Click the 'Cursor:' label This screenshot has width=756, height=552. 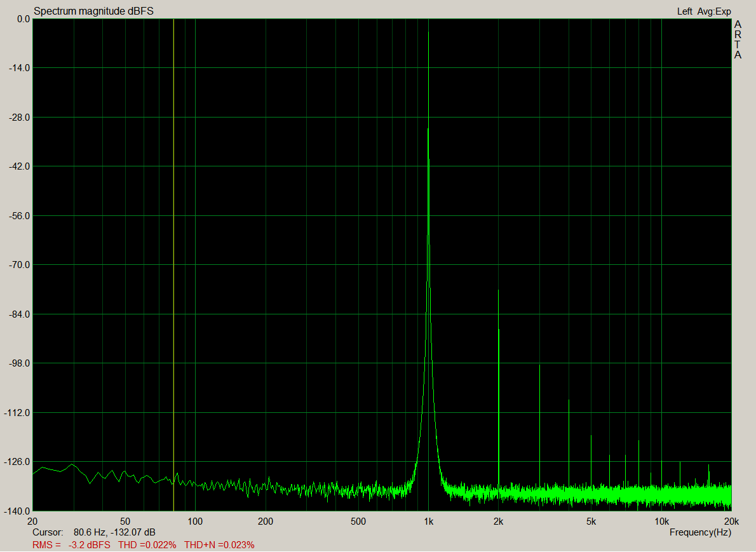(48, 532)
